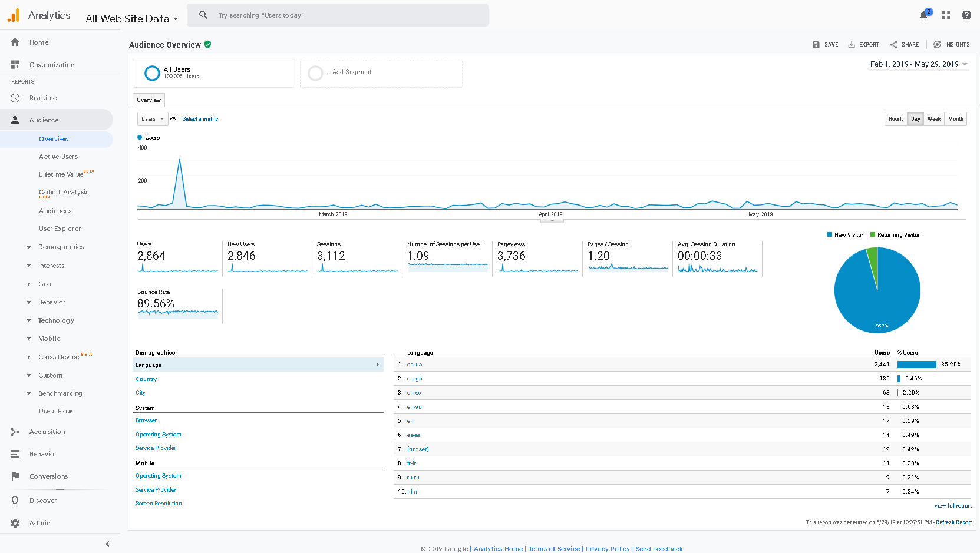
Task: Click the notifications bell icon
Action: coord(923,15)
